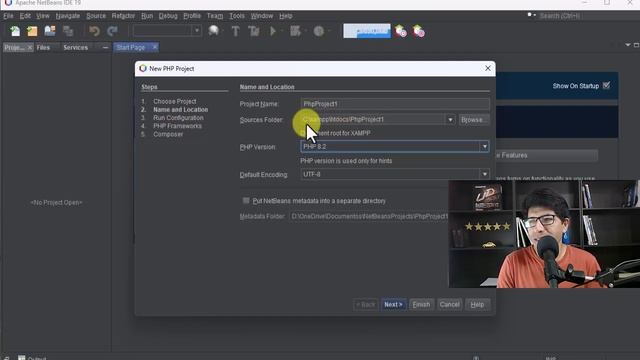Click the Open Project toolbar icon
The image size is (640, 360).
(50, 31)
